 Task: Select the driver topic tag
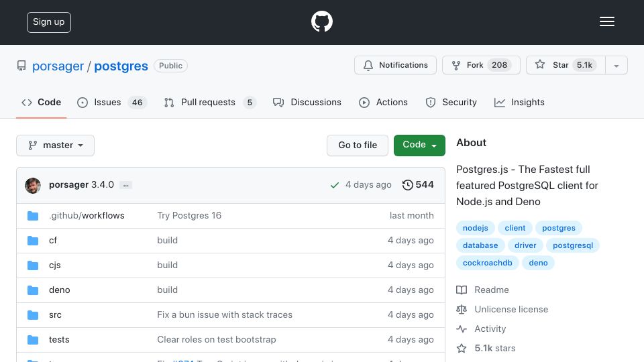(x=525, y=245)
